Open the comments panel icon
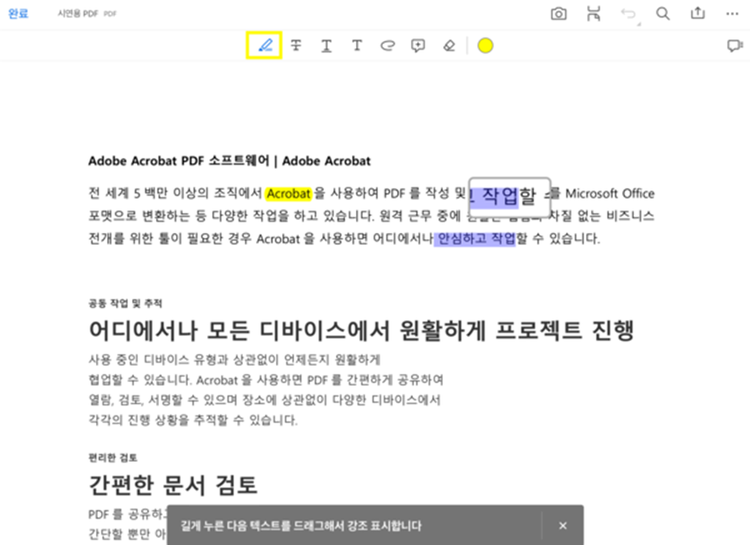This screenshot has width=750, height=545. pyautogui.click(x=734, y=45)
